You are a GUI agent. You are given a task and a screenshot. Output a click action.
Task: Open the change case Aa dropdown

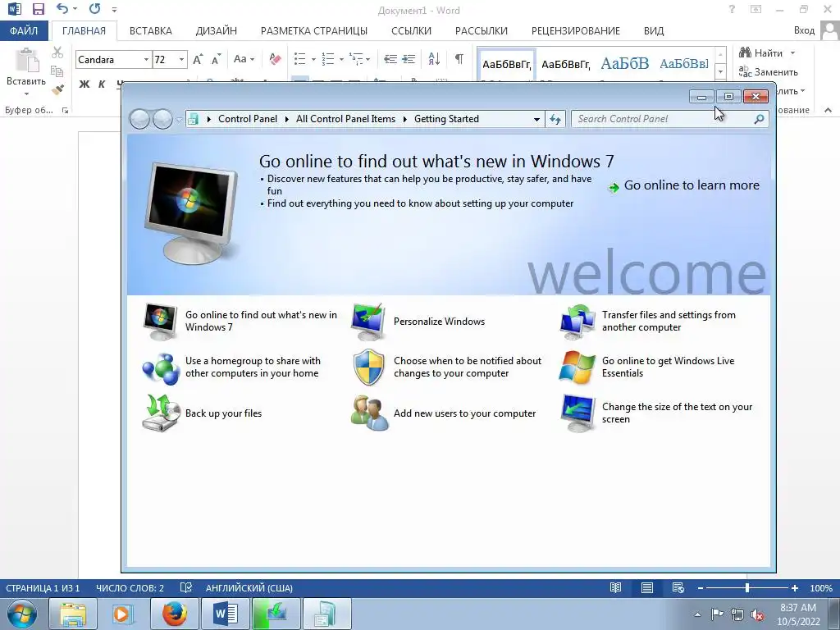pyautogui.click(x=244, y=59)
